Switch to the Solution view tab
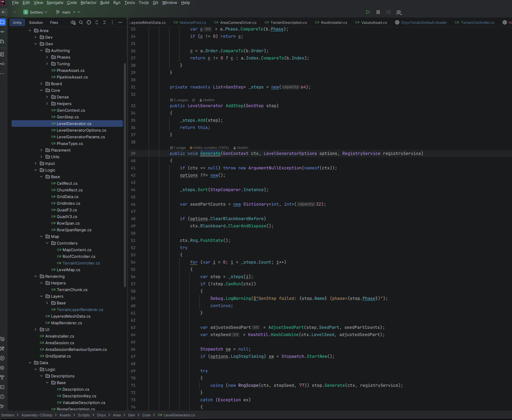The width and height of the screenshot is (512, 420). coord(36,23)
